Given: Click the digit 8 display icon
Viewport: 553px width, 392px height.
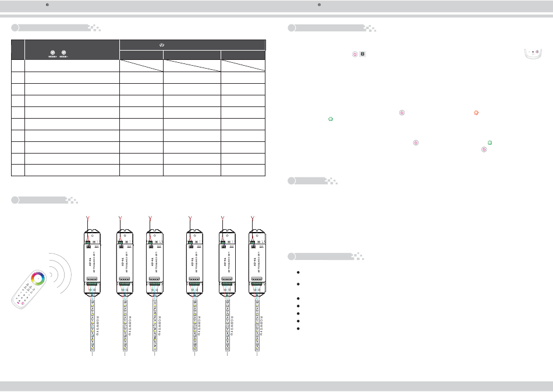Looking at the screenshot, I should click(x=362, y=54).
